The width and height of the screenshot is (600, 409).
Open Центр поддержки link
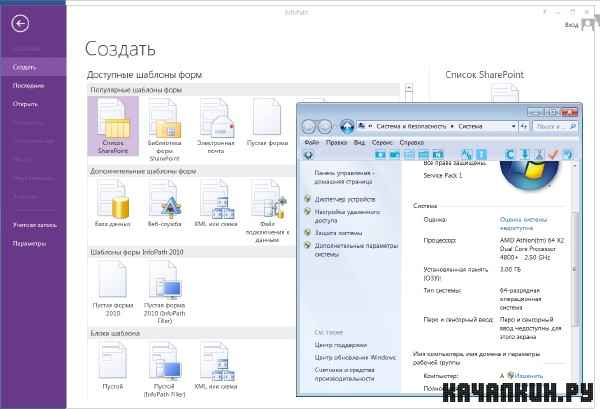pyautogui.click(x=341, y=345)
